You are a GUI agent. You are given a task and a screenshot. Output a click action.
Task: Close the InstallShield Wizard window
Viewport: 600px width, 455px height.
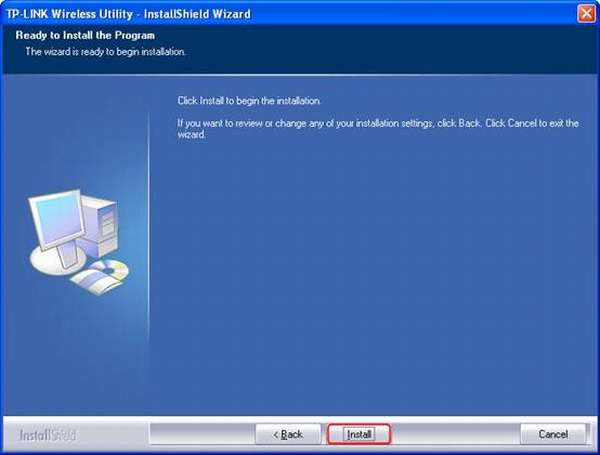point(586,14)
